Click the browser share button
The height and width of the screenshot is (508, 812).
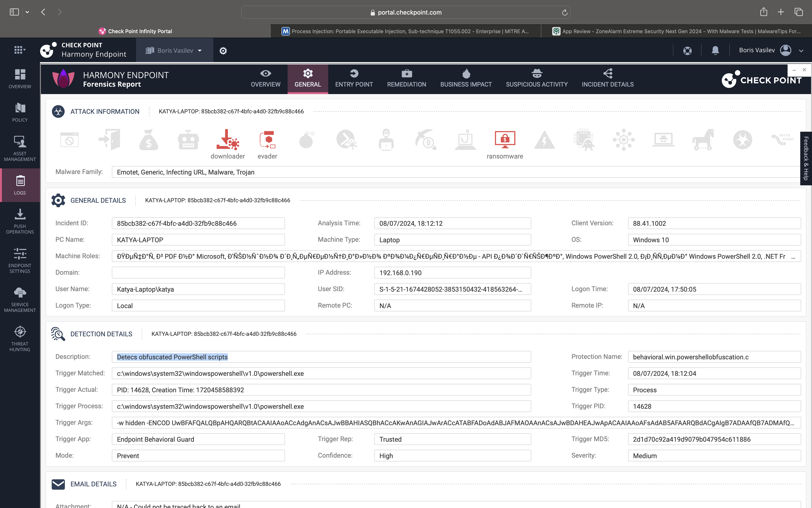click(x=764, y=12)
